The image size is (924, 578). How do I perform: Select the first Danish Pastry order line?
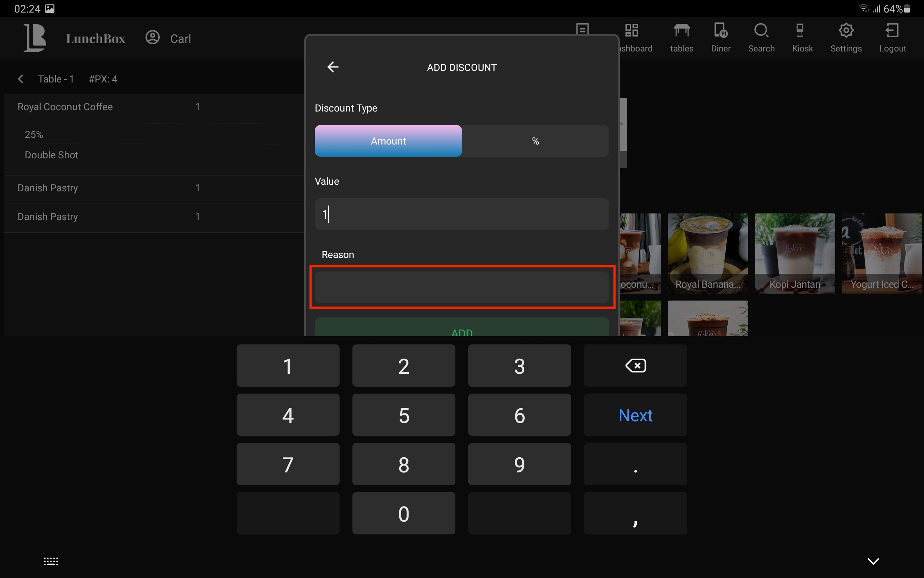tap(48, 188)
